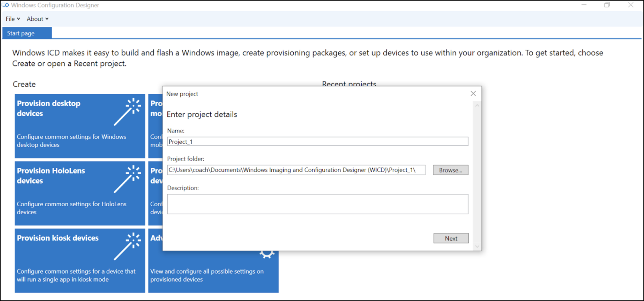Click the Windows Configuration Designer app icon
Screen dimensions: 644x301
pyautogui.click(x=5, y=5)
